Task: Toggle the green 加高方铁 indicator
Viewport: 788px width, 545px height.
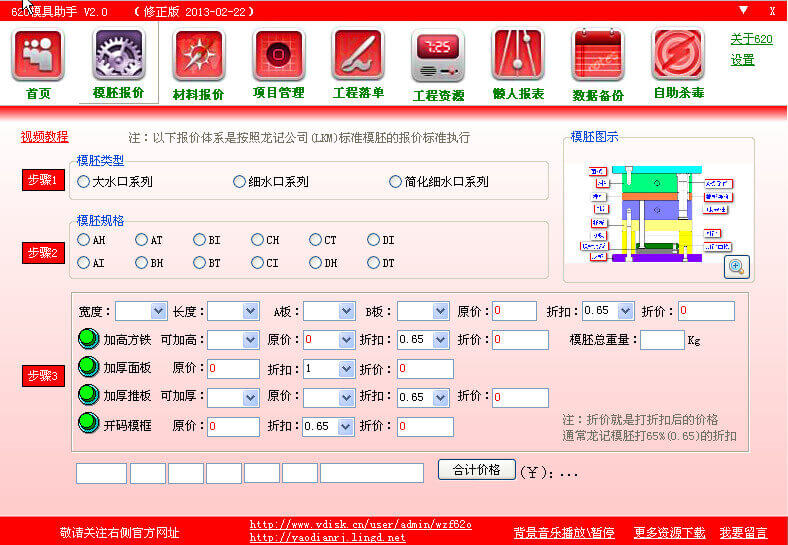Action: click(x=88, y=340)
